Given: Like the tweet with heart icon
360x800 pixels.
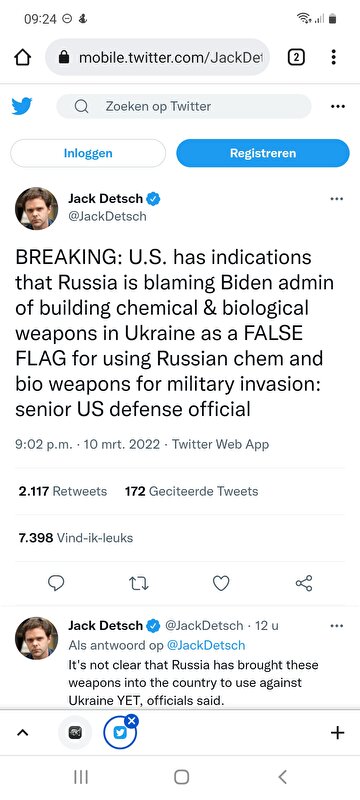Looking at the screenshot, I should pyautogui.click(x=221, y=583).
